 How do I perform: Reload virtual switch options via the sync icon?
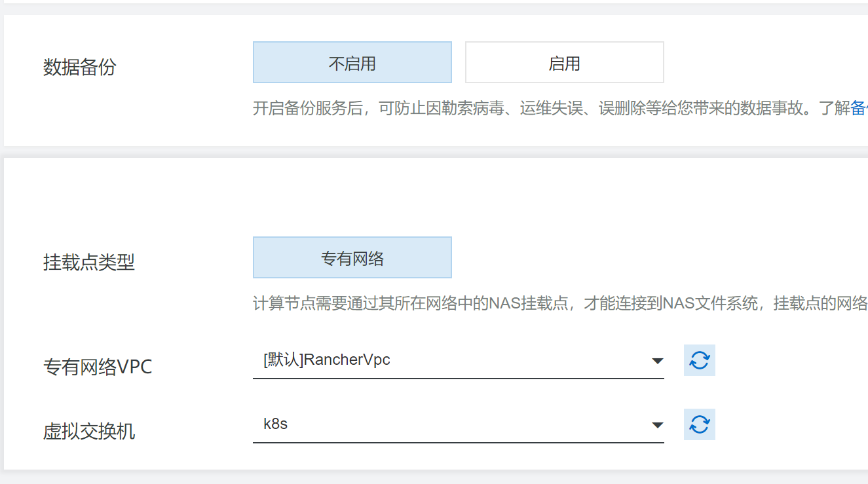(x=699, y=424)
